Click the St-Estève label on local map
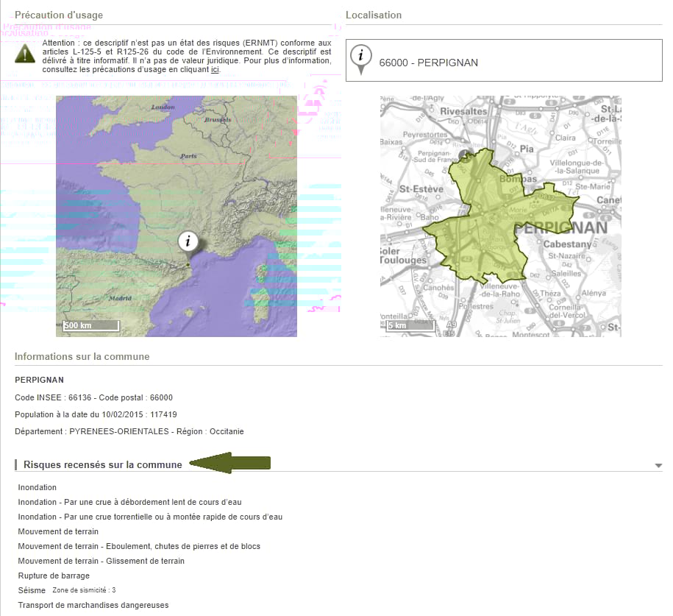The height and width of the screenshot is (616, 673). [x=421, y=189]
